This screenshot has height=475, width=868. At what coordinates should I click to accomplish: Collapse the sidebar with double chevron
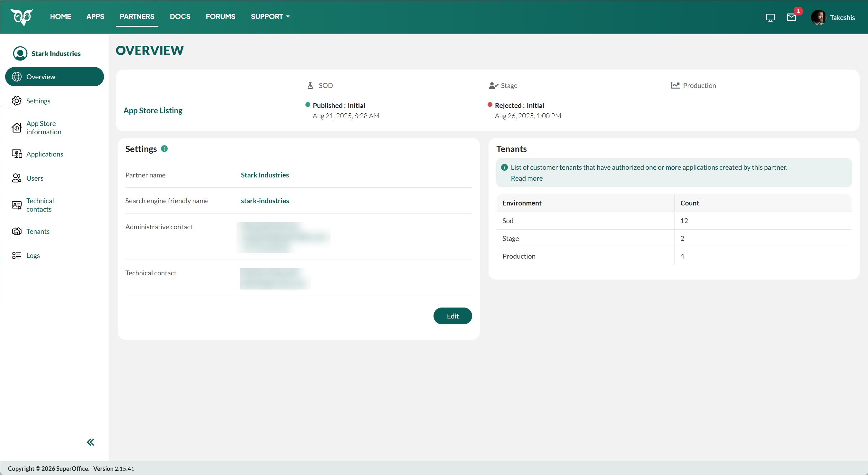pos(90,442)
